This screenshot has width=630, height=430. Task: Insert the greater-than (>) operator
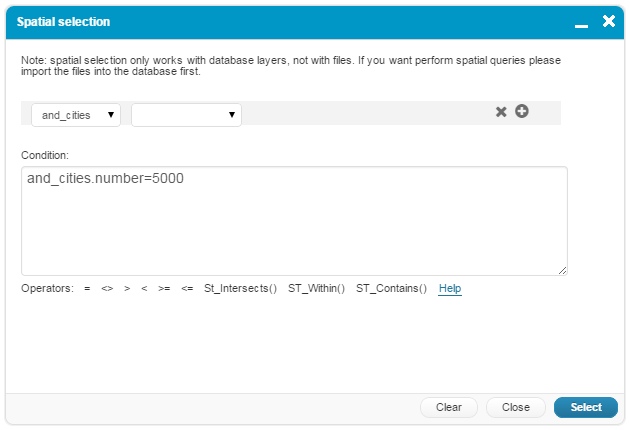[127, 289]
